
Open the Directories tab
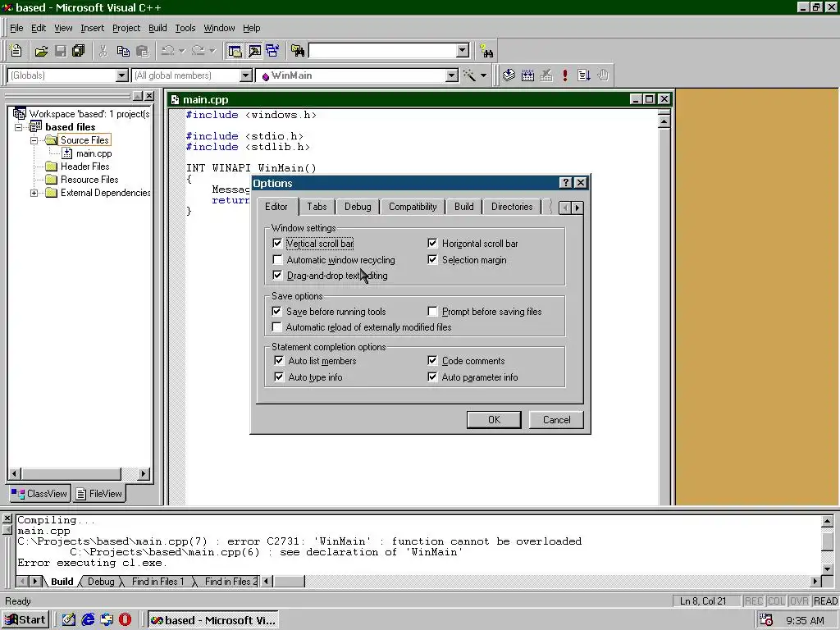click(x=512, y=207)
